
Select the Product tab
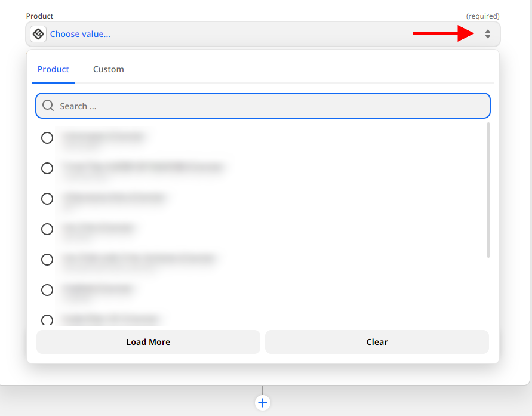[x=53, y=69]
